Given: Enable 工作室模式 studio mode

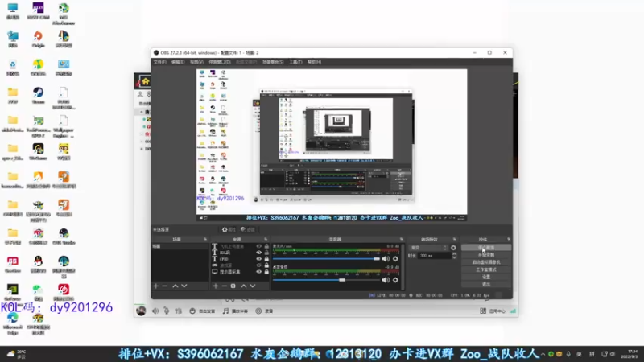Looking at the screenshot, I should click(486, 269).
